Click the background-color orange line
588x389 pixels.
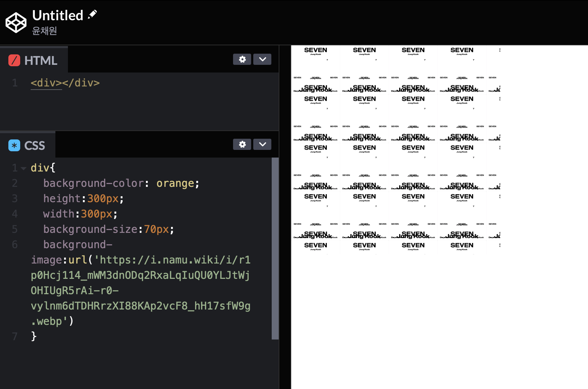coord(121,183)
